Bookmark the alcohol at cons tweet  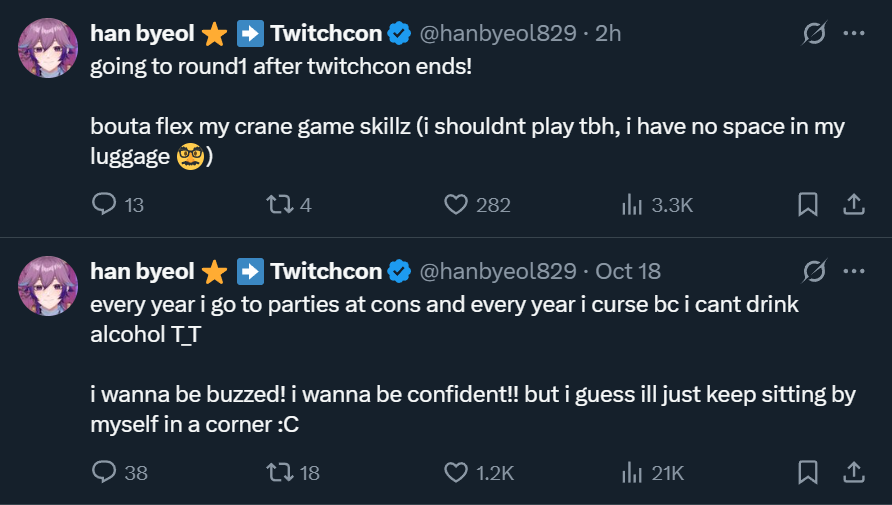pos(808,472)
